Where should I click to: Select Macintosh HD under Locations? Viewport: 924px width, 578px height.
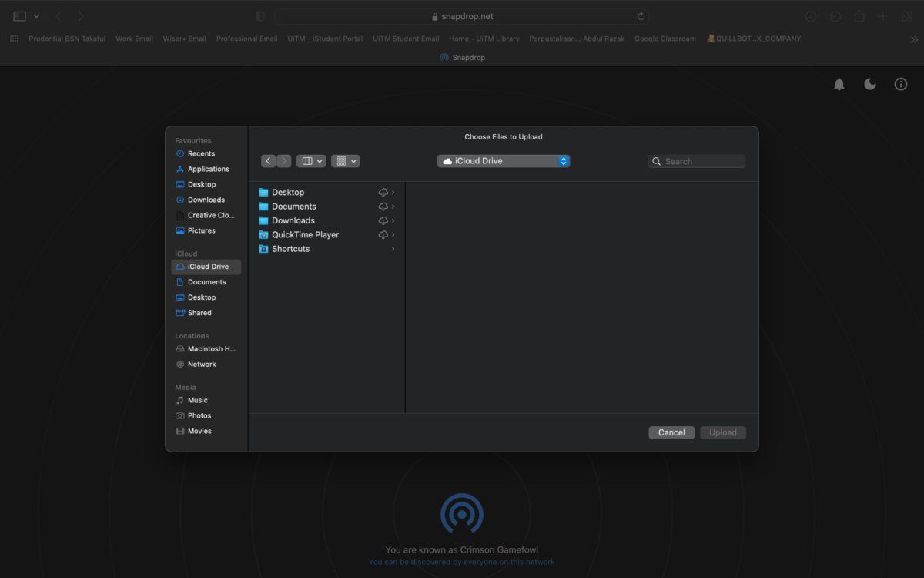point(211,349)
